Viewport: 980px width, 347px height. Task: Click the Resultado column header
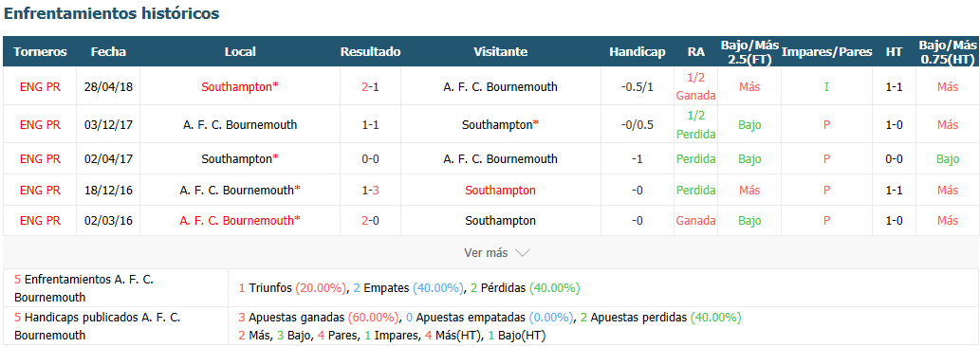point(370,52)
